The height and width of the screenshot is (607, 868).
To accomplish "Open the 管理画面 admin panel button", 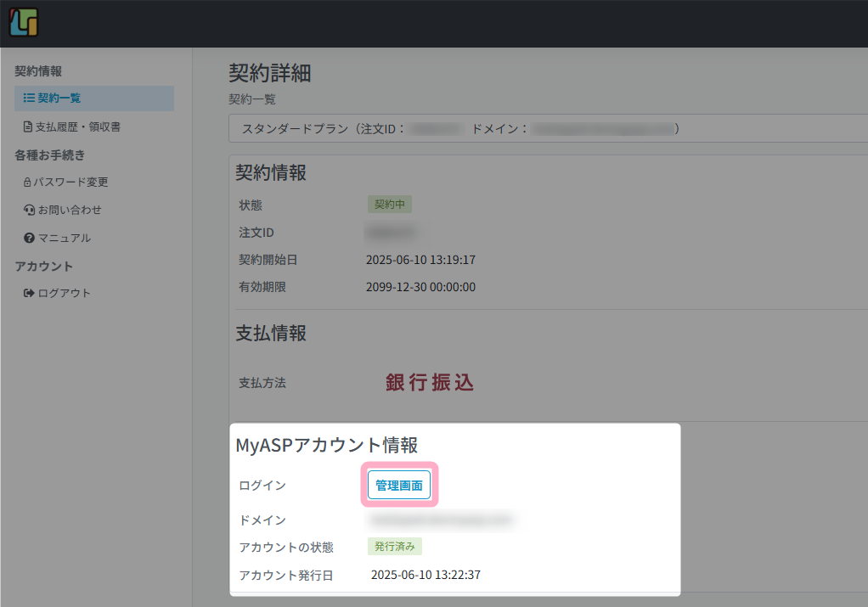I will pos(398,484).
